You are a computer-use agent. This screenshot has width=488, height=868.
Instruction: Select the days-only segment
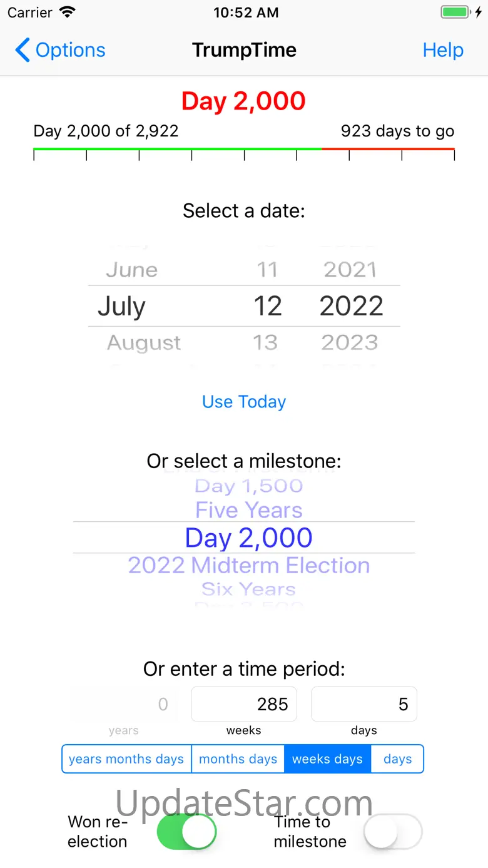click(397, 759)
